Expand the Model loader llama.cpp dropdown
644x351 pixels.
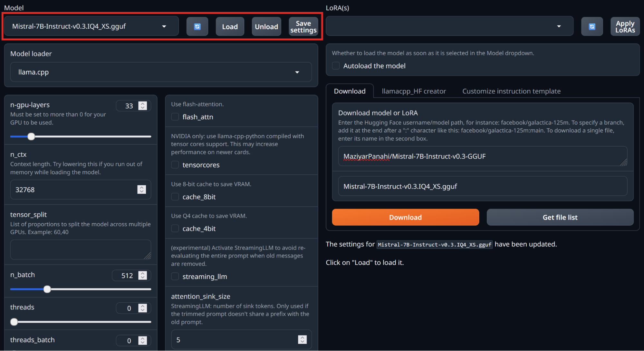pos(161,72)
